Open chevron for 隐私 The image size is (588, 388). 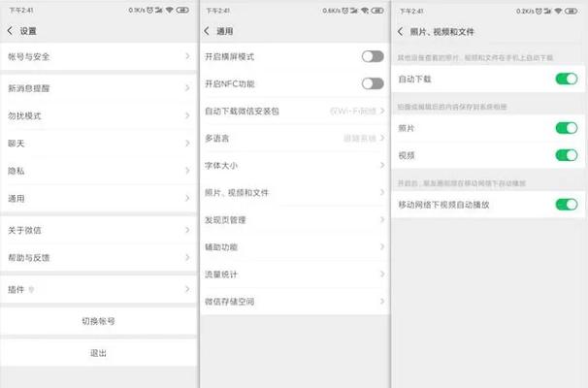pos(187,171)
